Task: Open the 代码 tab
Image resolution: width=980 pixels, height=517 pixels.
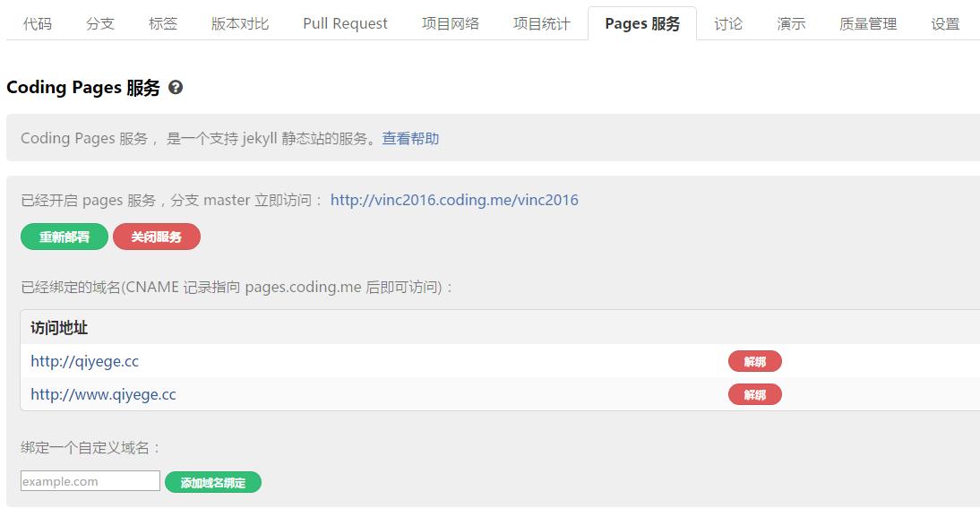Action: pos(36,24)
